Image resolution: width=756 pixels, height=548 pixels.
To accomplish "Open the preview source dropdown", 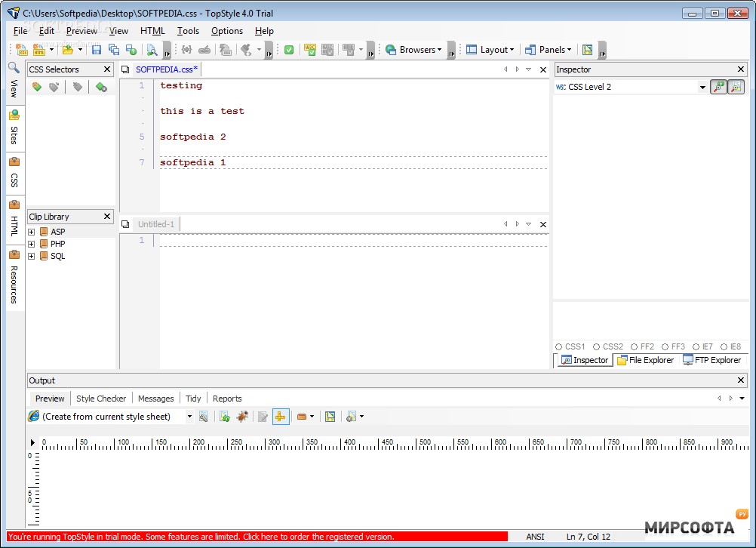I will pos(189,417).
